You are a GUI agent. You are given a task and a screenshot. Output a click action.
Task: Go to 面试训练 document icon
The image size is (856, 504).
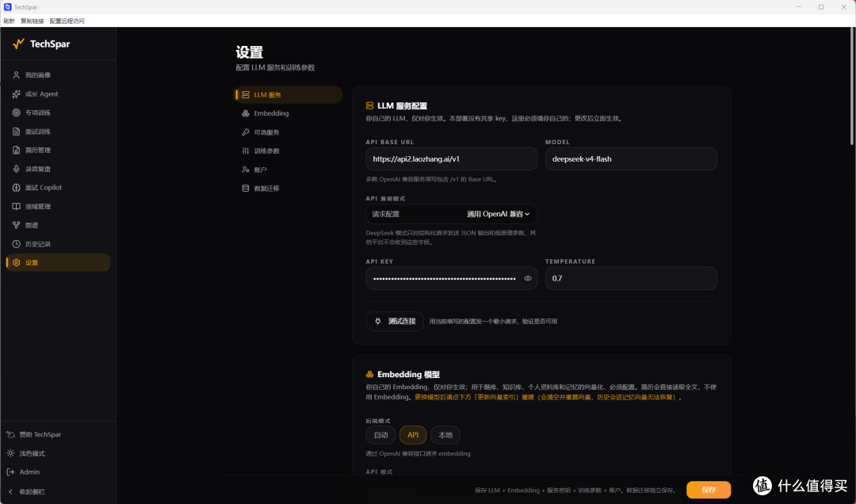click(x=17, y=132)
